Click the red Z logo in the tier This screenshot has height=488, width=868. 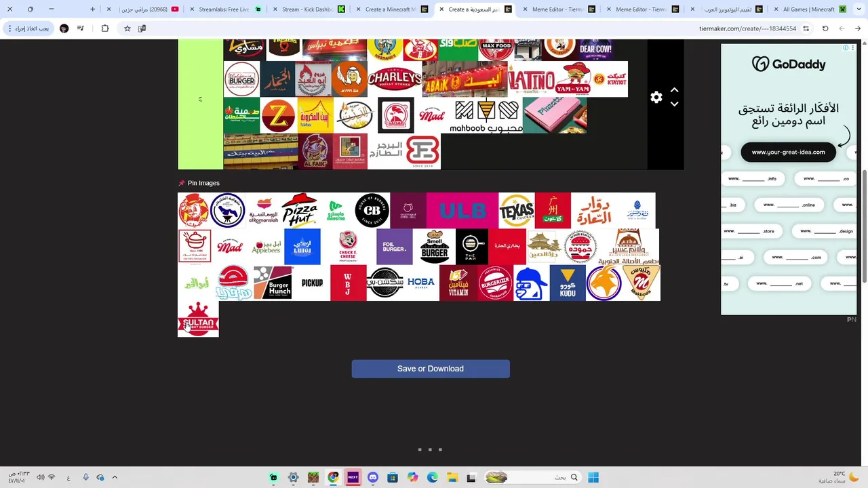[279, 115]
